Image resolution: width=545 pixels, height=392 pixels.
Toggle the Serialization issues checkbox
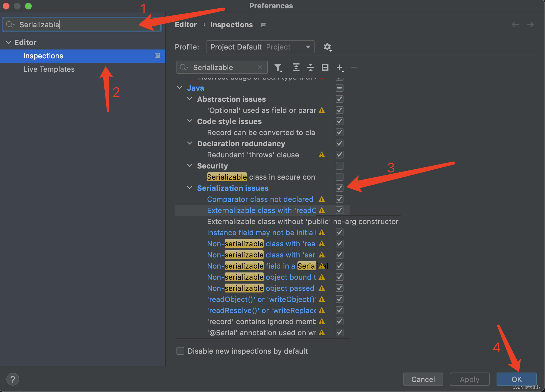tap(339, 188)
